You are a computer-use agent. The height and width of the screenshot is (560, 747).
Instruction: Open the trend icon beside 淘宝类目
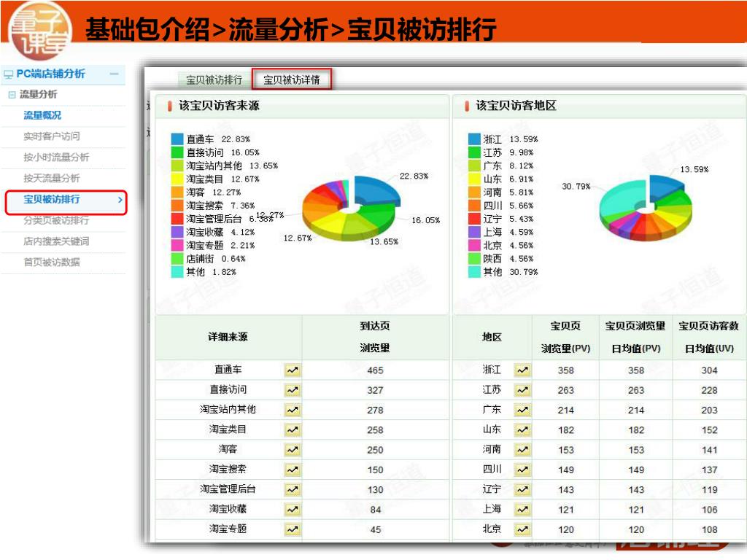pos(293,430)
